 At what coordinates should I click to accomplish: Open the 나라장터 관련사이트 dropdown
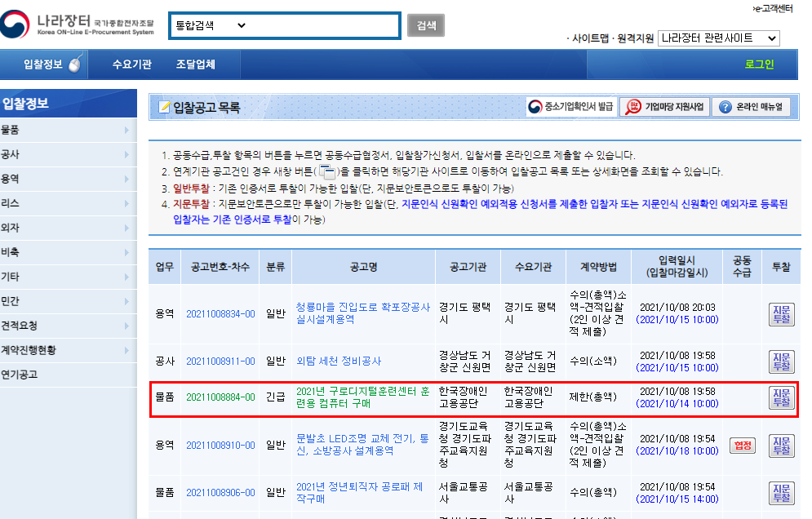click(719, 38)
